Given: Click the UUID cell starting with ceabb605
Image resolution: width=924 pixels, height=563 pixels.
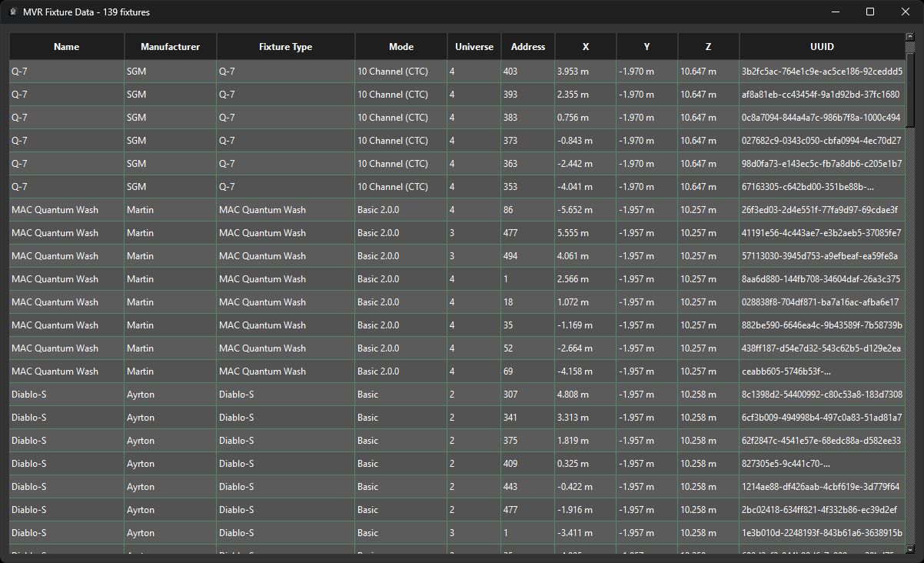Looking at the screenshot, I should pyautogui.click(x=821, y=371).
